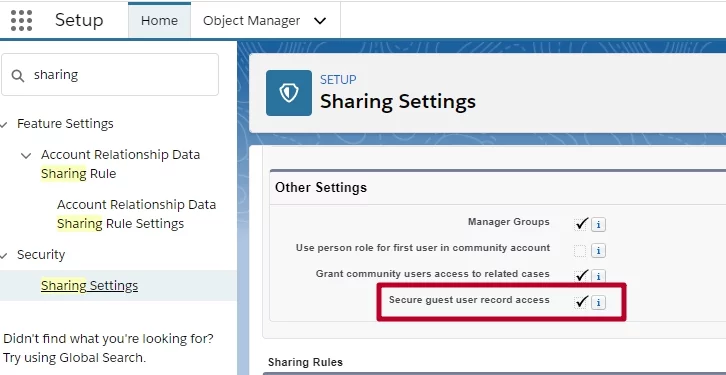Open info icon for Secure guest user access

[598, 302]
